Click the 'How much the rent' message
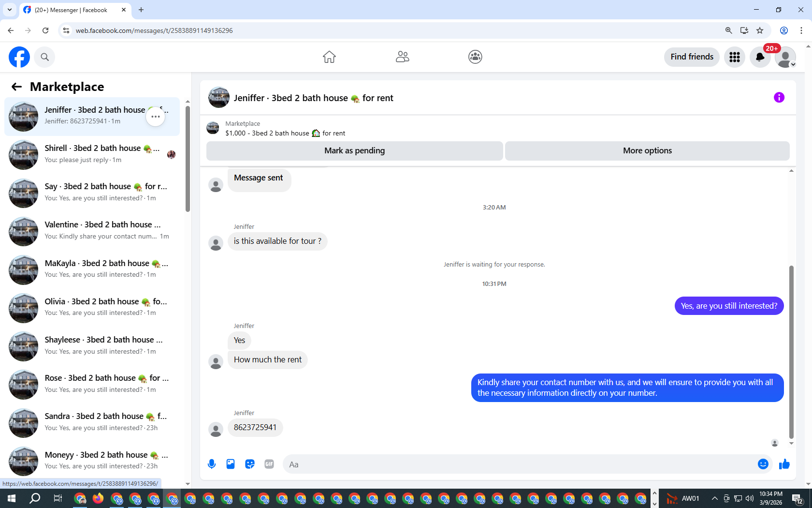Screen dimensions: 812x508 pyautogui.click(x=267, y=360)
